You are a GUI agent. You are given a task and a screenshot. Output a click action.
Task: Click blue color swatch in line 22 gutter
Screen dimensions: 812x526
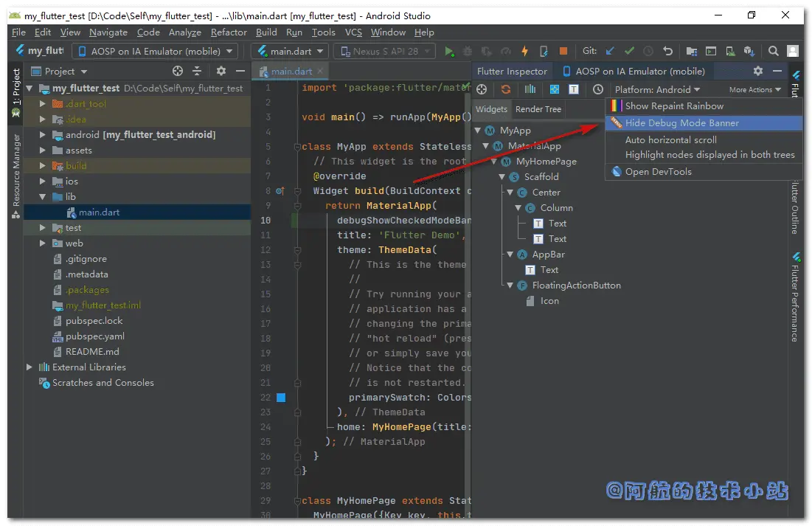coord(280,398)
